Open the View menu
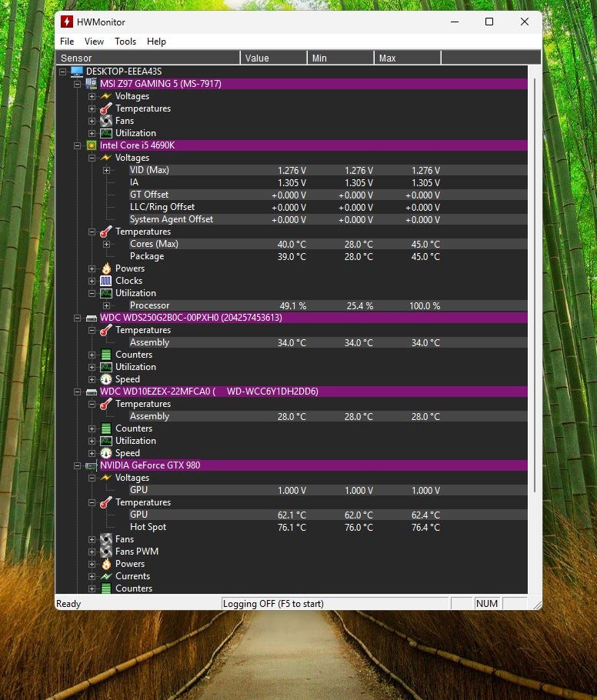597x700 pixels. 94,42
